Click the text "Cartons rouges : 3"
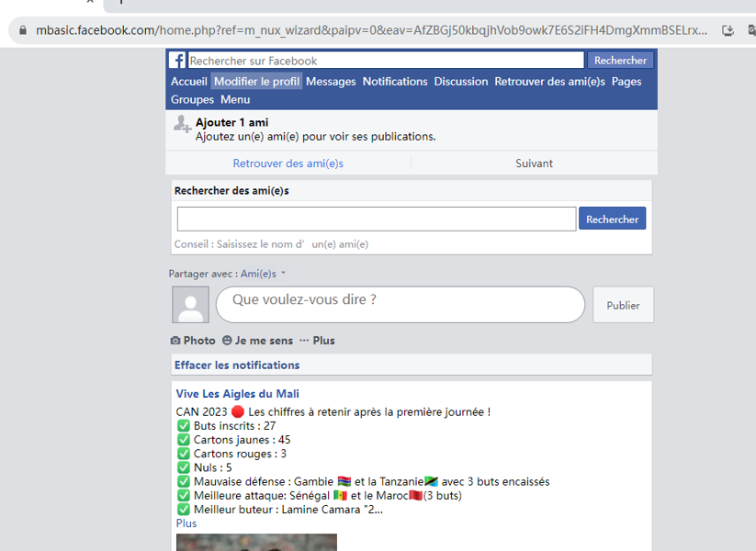 point(240,454)
